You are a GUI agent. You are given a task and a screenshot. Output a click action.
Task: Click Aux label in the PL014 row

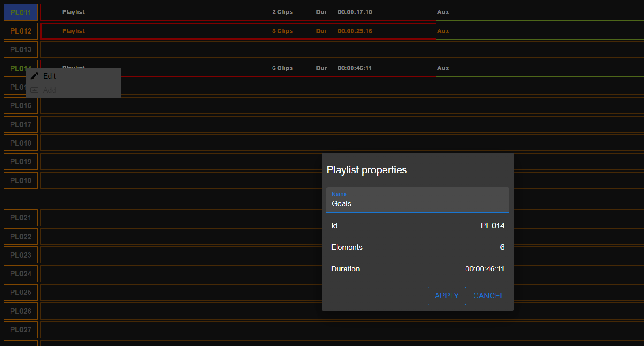point(443,68)
